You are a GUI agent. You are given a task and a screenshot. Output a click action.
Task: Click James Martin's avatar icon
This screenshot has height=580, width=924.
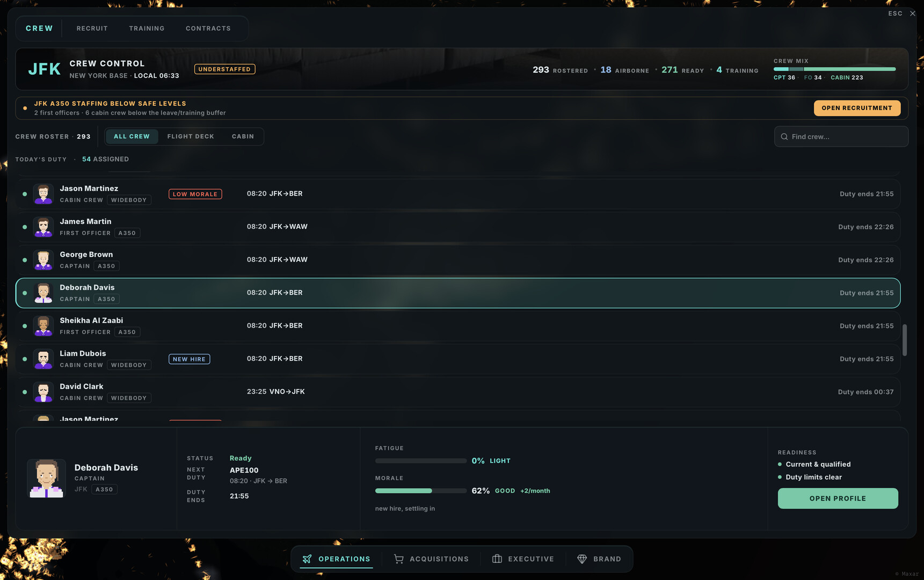pyautogui.click(x=43, y=227)
